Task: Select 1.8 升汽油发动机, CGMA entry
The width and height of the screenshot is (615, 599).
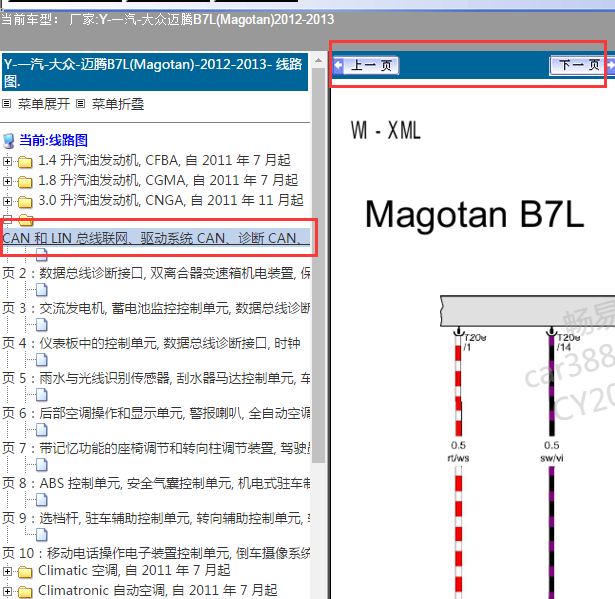Action: [168, 180]
